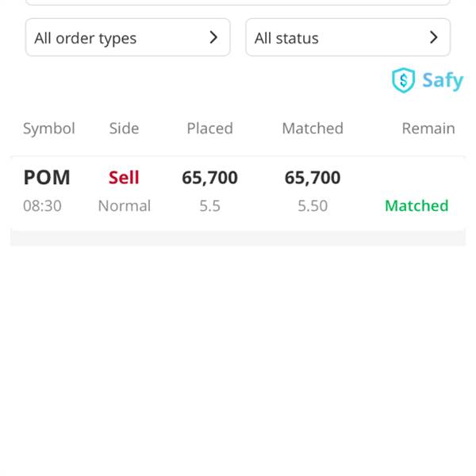Screen dimensions: 476x476
Task: Open the All status dropdown
Action: click(347, 37)
